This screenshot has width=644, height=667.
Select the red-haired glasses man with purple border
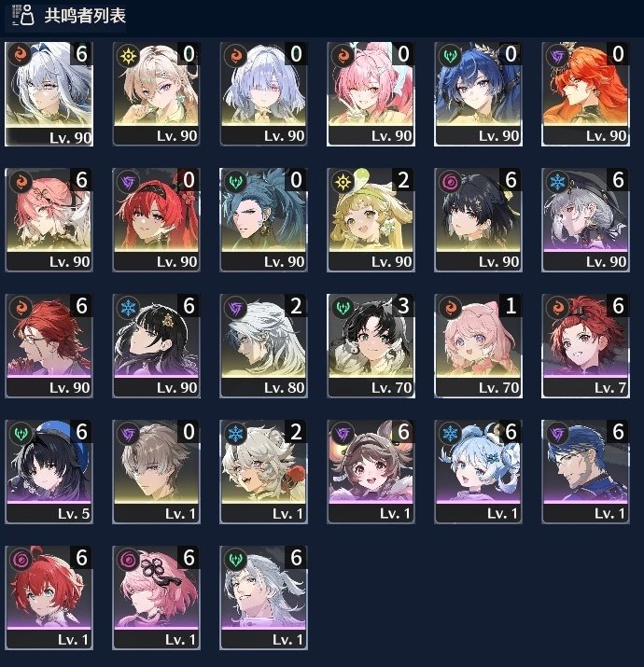[x=49, y=345]
